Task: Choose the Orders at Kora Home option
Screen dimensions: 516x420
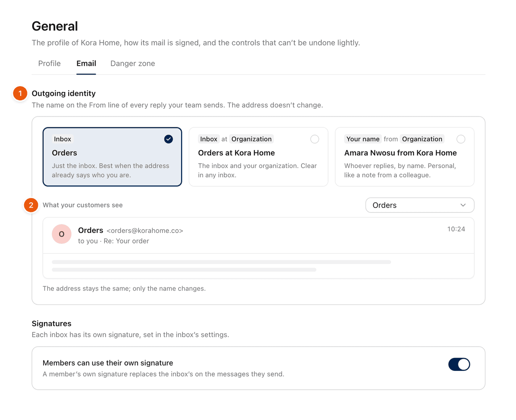Action: click(x=258, y=157)
